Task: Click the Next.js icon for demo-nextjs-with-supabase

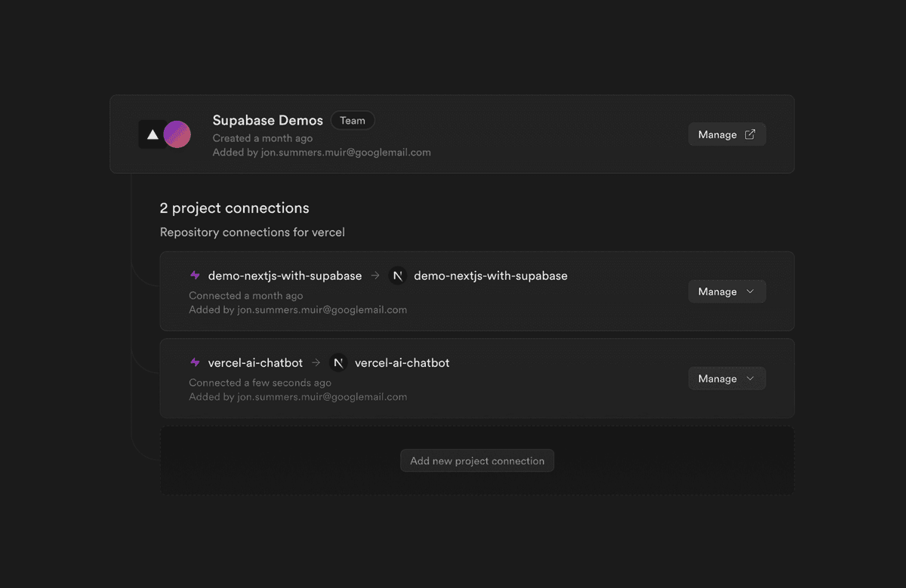Action: coord(398,276)
